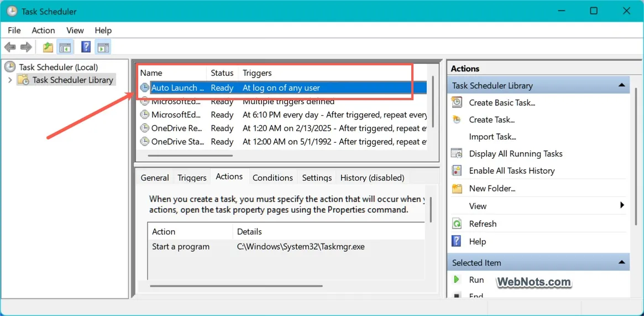Expand the Task Scheduler Library tree node
The width and height of the screenshot is (644, 316).
[11, 80]
